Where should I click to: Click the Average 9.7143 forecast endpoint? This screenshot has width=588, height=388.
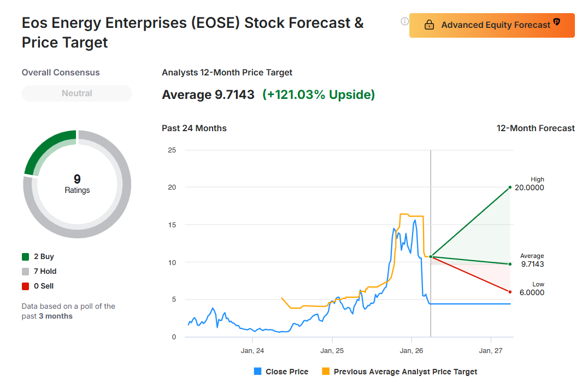coord(510,264)
